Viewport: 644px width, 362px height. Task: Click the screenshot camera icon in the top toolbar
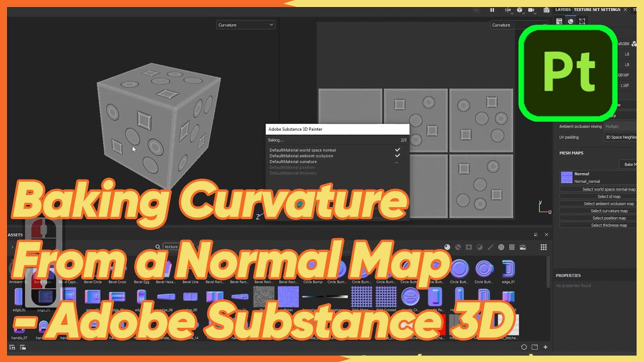546,10
